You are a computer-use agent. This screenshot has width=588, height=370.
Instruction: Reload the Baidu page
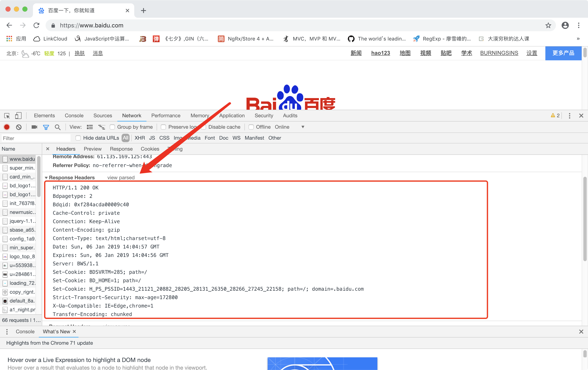tap(36, 25)
